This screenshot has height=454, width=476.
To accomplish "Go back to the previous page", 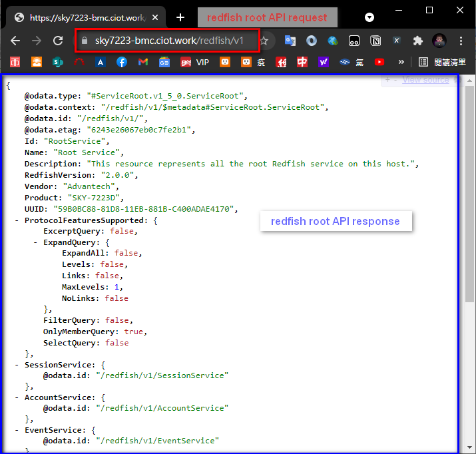I will click(15, 41).
